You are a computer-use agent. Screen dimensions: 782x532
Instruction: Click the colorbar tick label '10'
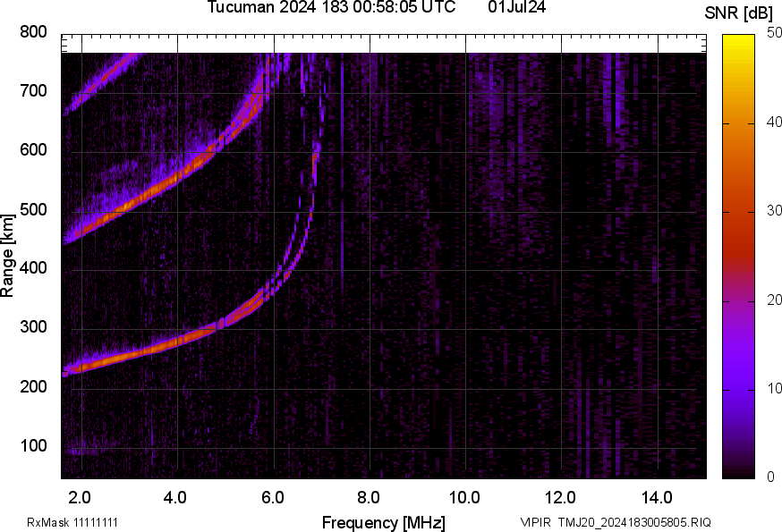pyautogui.click(x=774, y=389)
